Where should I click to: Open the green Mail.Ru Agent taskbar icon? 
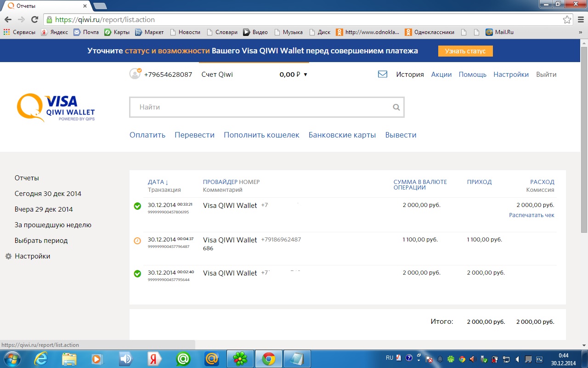coord(183,359)
